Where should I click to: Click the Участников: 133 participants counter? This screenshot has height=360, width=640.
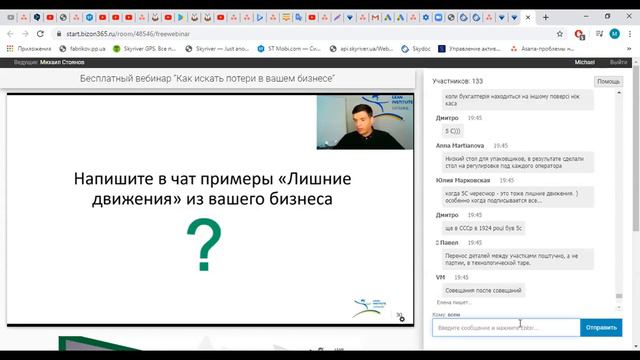click(x=458, y=81)
